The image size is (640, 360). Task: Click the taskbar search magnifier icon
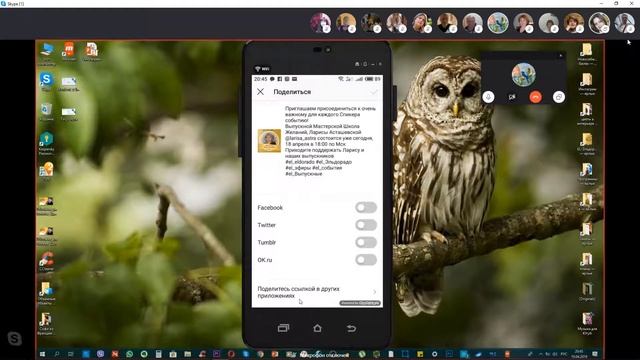[57, 354]
